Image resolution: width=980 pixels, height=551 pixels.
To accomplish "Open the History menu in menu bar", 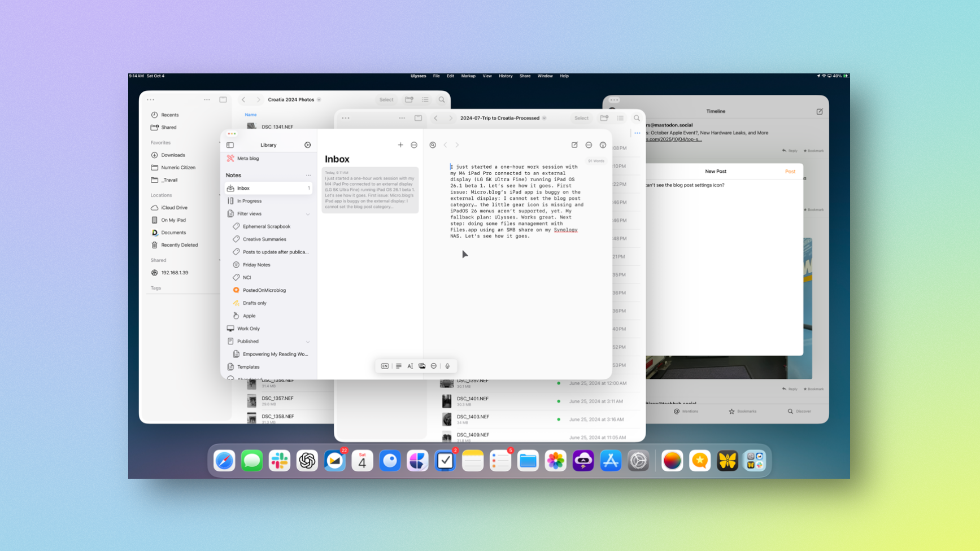I will coord(506,76).
